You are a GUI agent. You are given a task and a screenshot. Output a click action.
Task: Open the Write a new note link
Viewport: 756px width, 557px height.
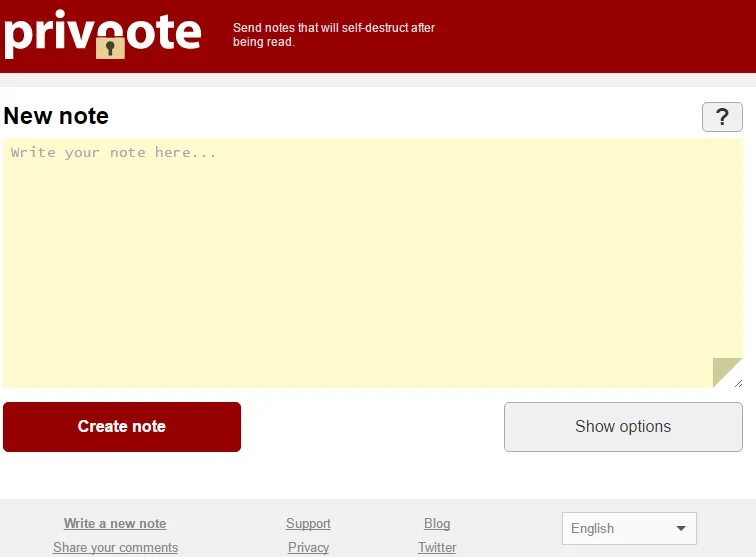[x=115, y=523]
